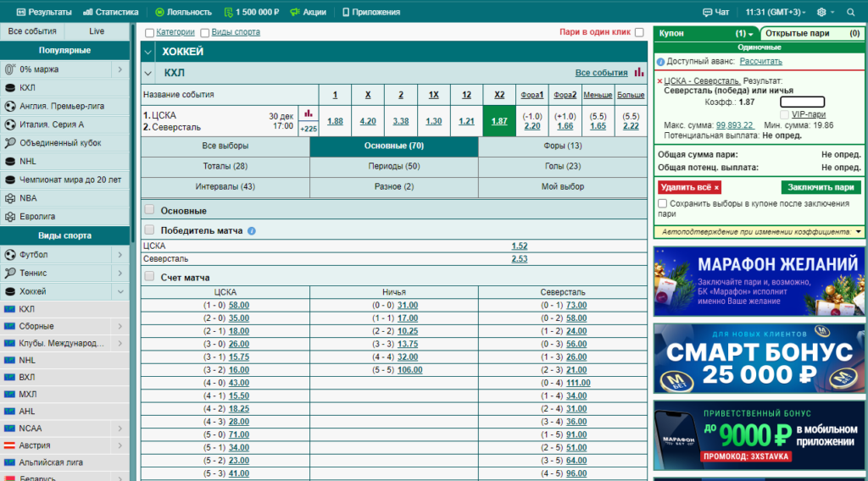Open Акции in the top menu

[309, 12]
